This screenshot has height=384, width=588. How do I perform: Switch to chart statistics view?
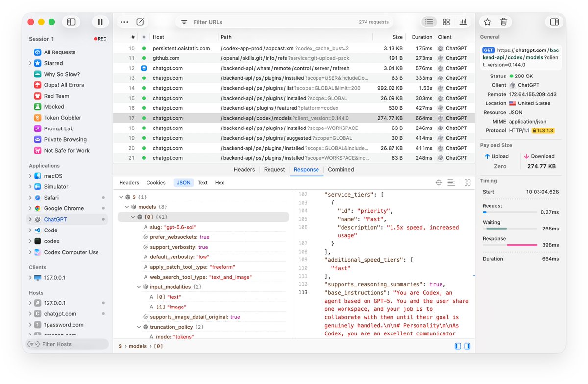coord(463,22)
